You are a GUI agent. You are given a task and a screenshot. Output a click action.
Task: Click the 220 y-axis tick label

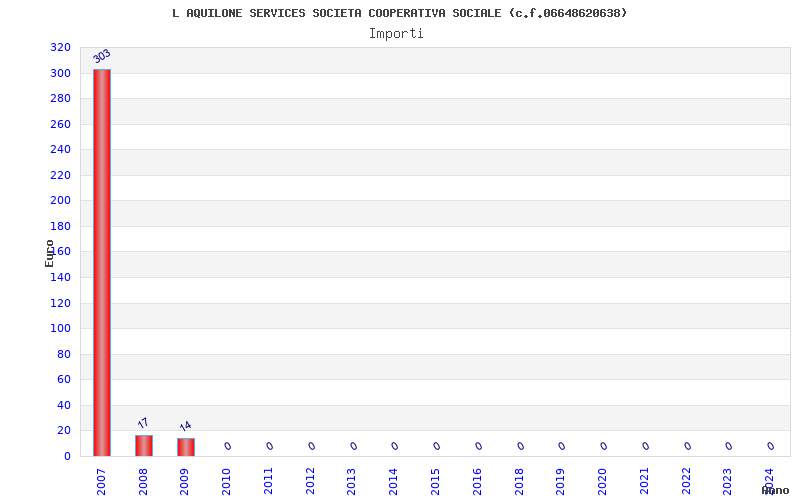(60, 176)
